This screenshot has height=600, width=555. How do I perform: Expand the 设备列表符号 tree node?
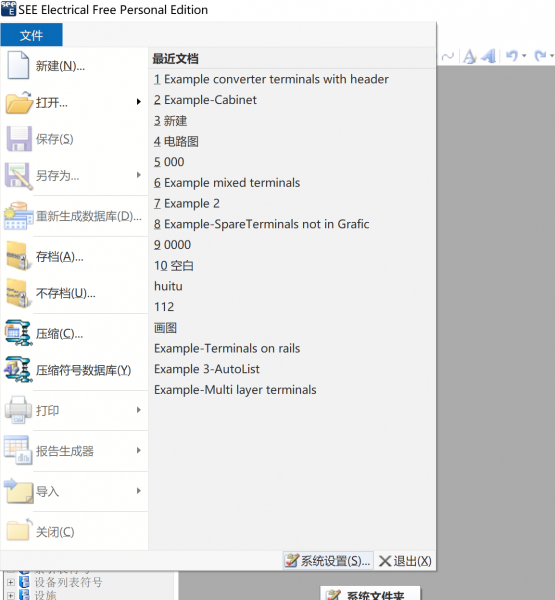11,582
